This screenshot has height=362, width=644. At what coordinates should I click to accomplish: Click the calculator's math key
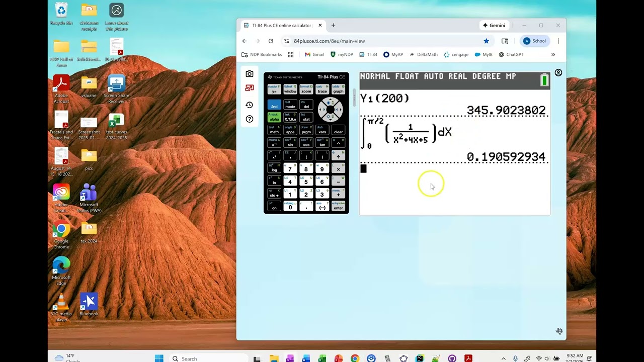point(274,131)
